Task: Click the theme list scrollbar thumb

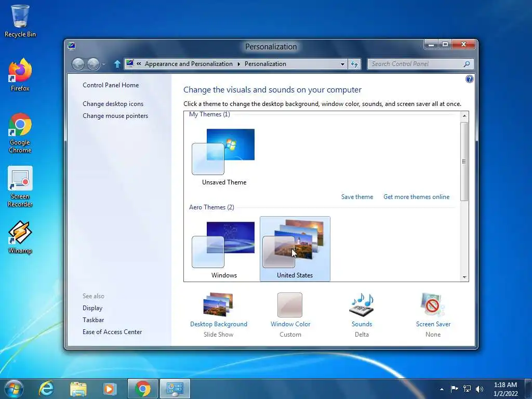Action: (464, 161)
